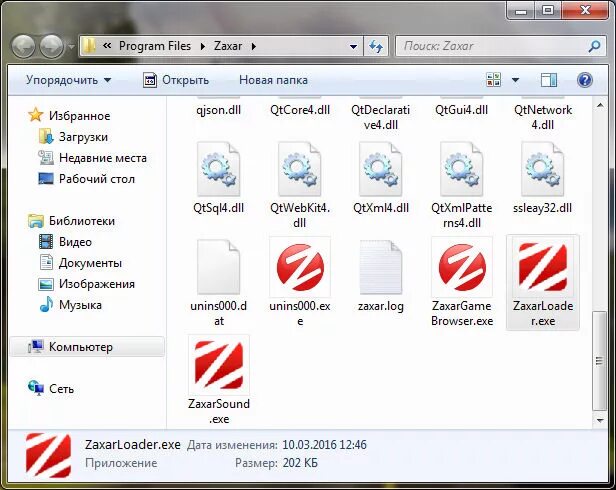Open the Упорядочить dropdown menu

[69, 80]
